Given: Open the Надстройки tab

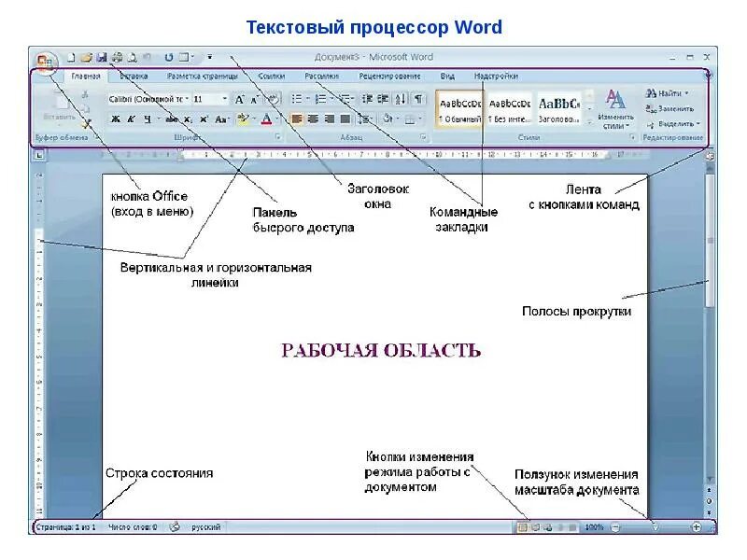Looking at the screenshot, I should coord(496,77).
